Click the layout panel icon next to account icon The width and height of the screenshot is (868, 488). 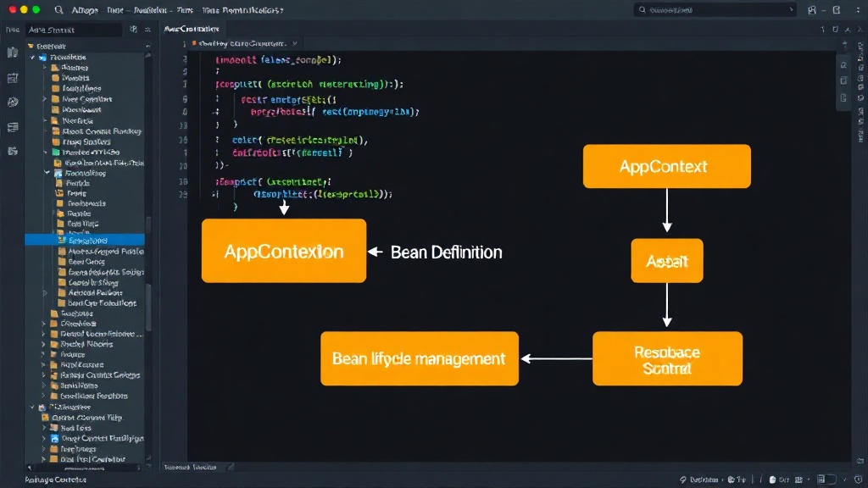(837, 9)
